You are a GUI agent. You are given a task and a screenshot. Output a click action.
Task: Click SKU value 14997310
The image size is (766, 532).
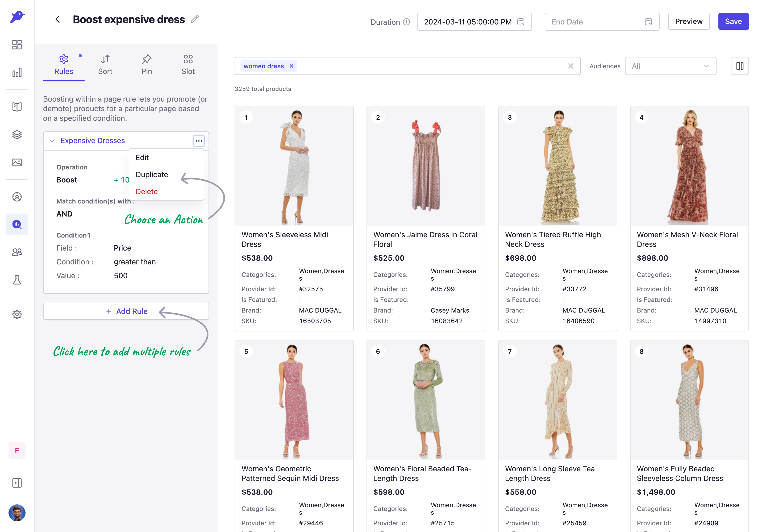pyautogui.click(x=710, y=321)
